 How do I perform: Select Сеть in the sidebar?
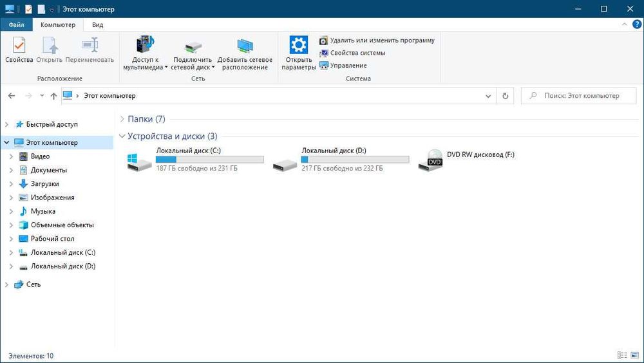point(33,284)
